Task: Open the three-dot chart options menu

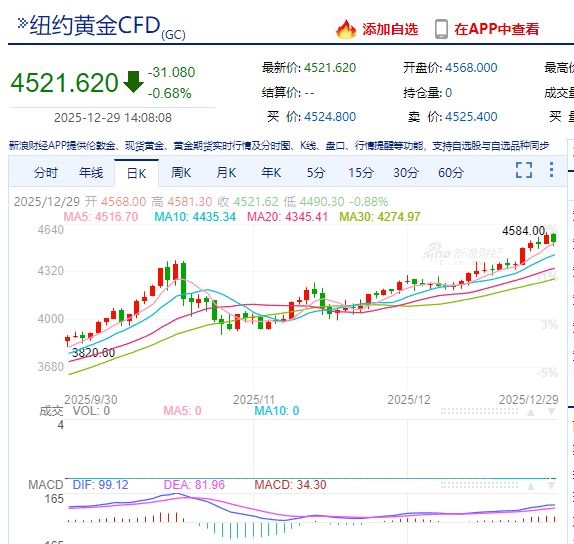Action: [551, 170]
